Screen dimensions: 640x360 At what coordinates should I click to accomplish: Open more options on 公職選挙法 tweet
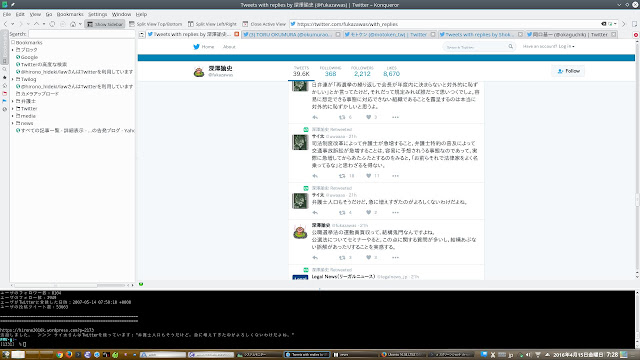pyautogui.click(x=395, y=258)
